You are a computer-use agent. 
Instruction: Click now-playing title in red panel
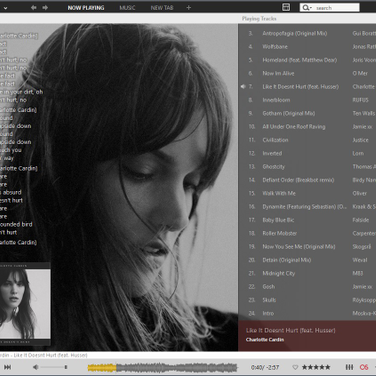(290, 330)
